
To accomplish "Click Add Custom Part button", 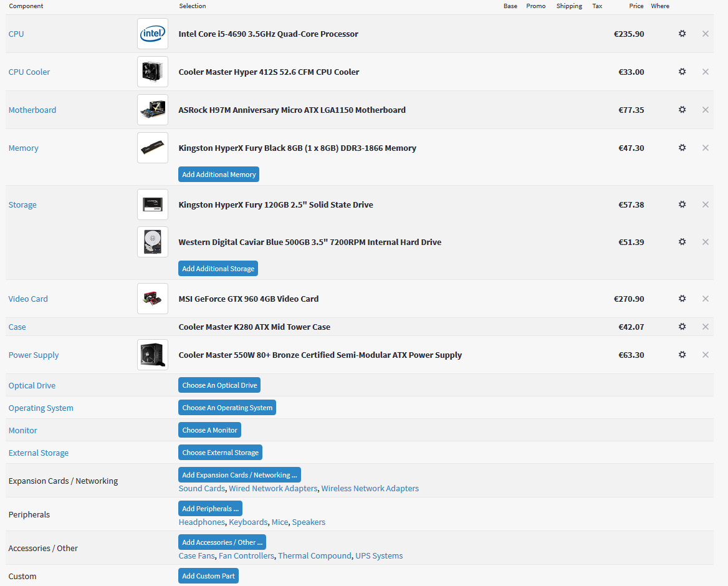I will tap(208, 576).
